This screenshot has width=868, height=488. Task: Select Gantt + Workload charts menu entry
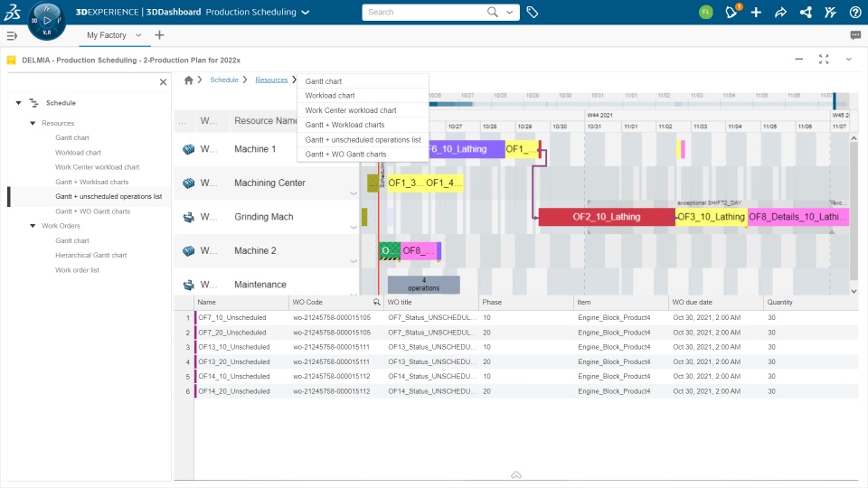(x=363, y=125)
